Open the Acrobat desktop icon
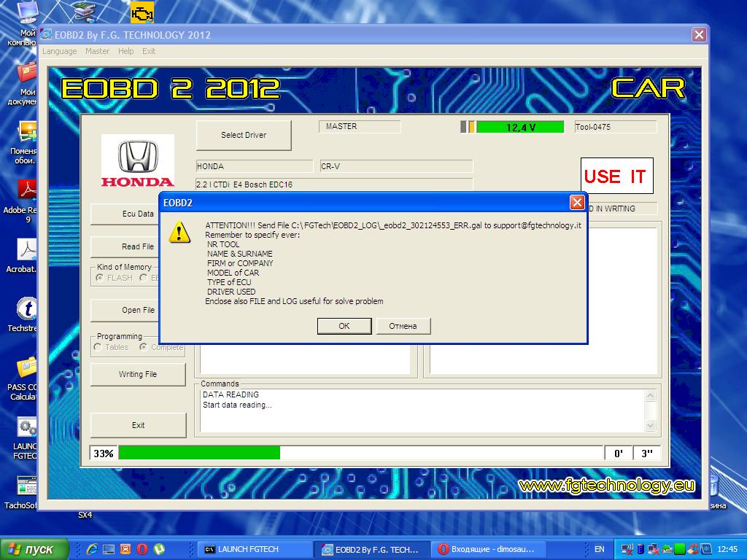This screenshot has height=560, width=747. click(x=27, y=249)
